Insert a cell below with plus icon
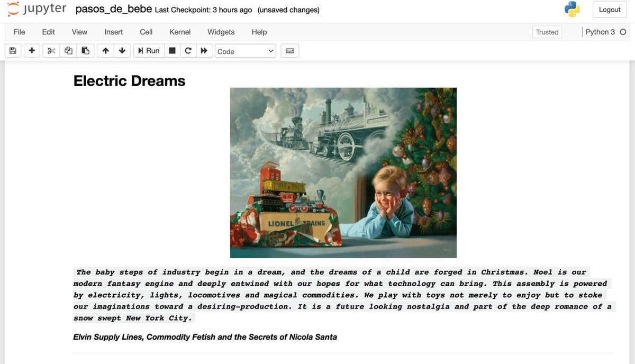635x364 pixels. point(32,51)
